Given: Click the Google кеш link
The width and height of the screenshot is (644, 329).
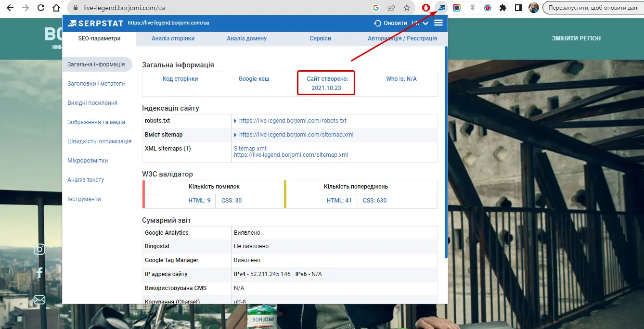Looking at the screenshot, I should (x=254, y=79).
